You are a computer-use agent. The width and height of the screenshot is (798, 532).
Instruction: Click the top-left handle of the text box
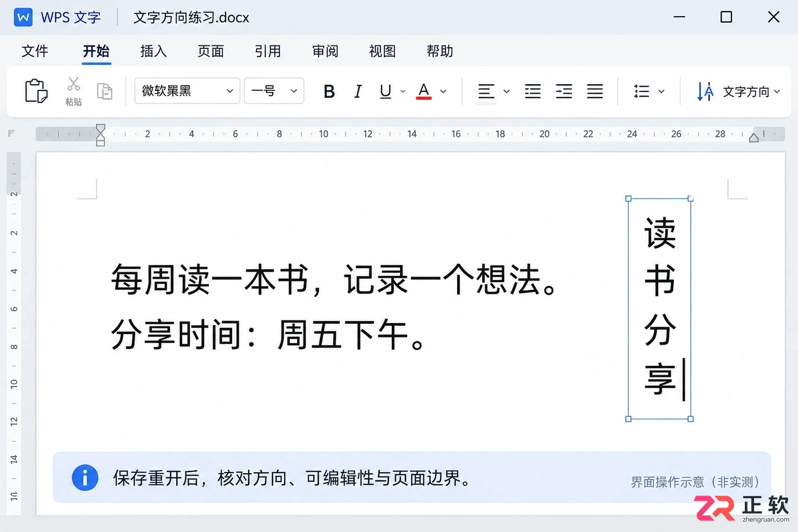tap(628, 198)
